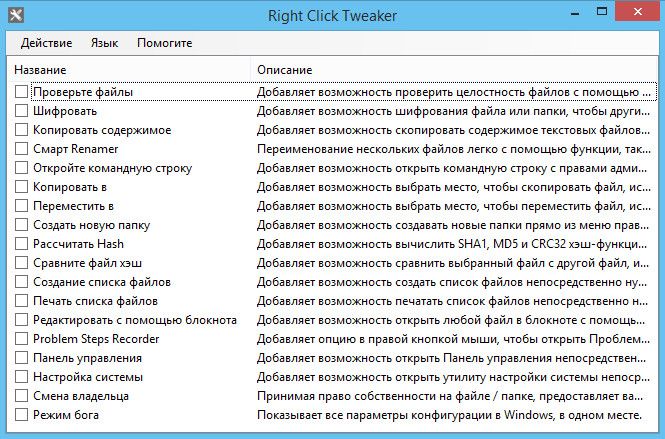Tick the Шифровать checkbox
665x439 pixels.
pyautogui.click(x=23, y=111)
